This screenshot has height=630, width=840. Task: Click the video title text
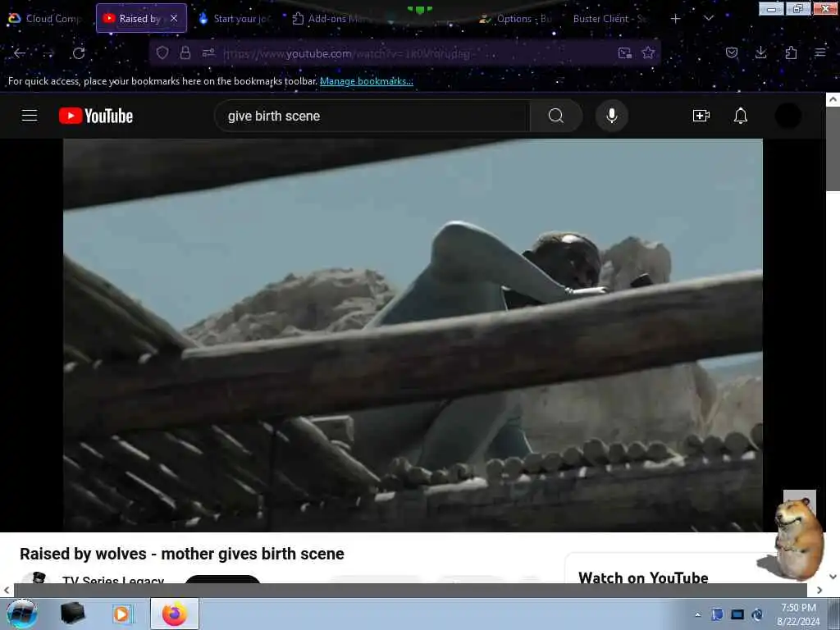pos(182,554)
